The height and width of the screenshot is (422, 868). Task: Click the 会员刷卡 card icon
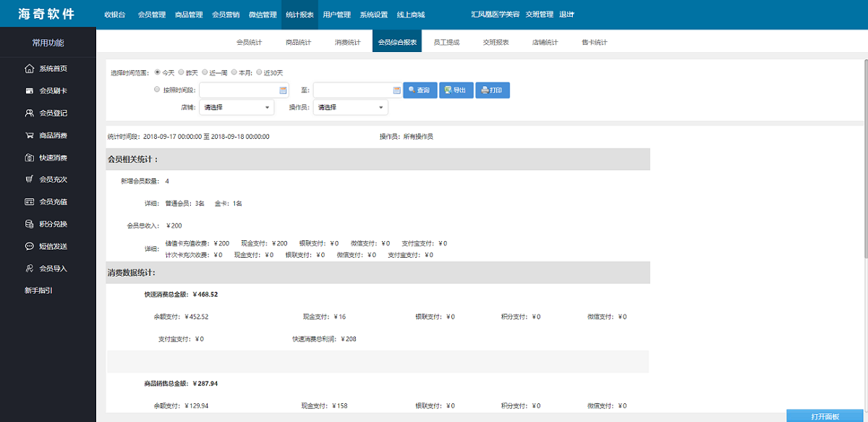(29, 91)
